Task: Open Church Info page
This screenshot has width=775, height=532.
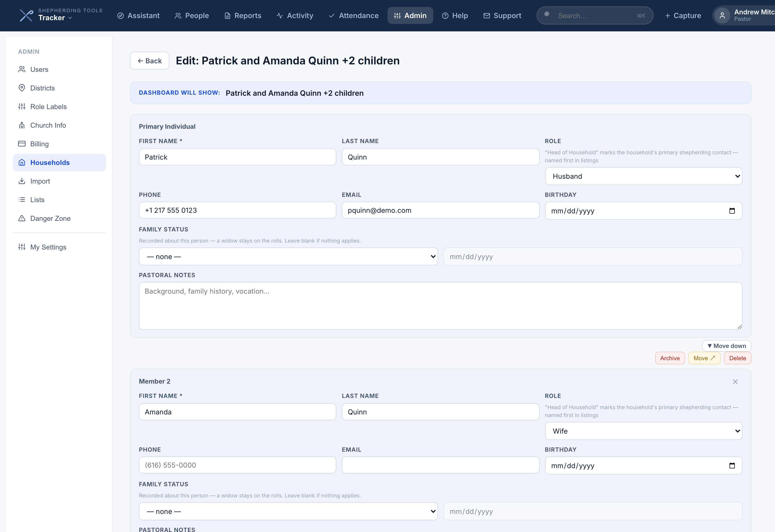Action: (x=59, y=125)
